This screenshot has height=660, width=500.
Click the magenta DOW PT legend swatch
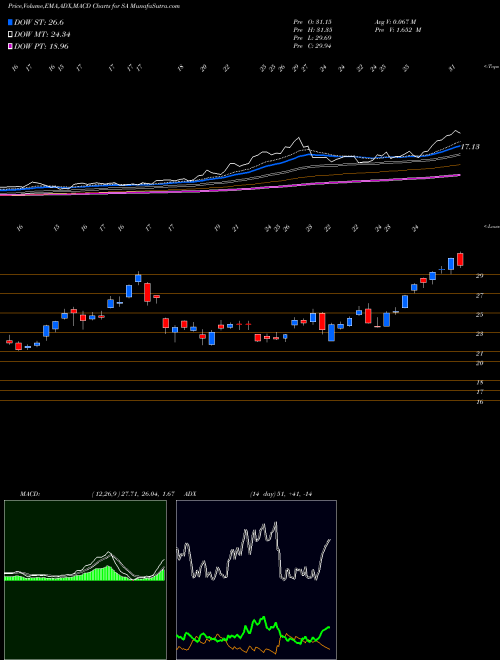tap(11, 46)
